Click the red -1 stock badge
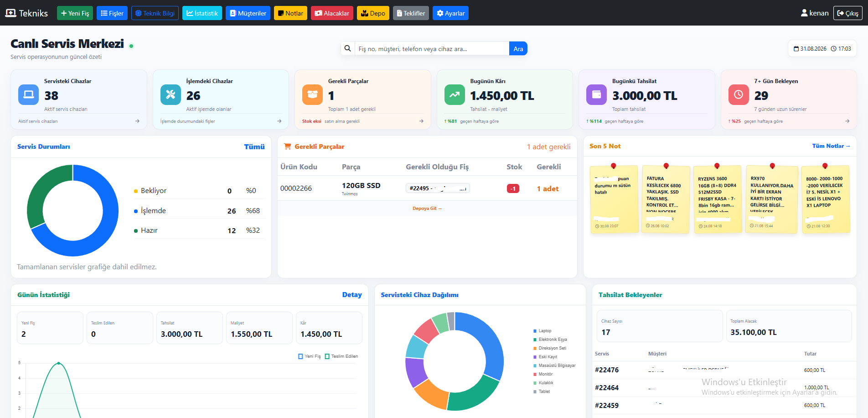 point(513,188)
